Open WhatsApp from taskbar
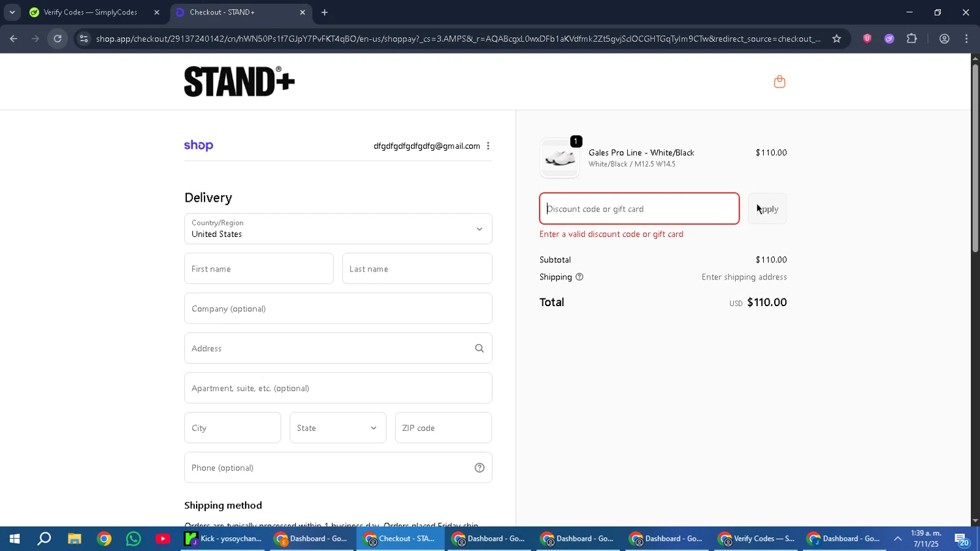 (133, 539)
